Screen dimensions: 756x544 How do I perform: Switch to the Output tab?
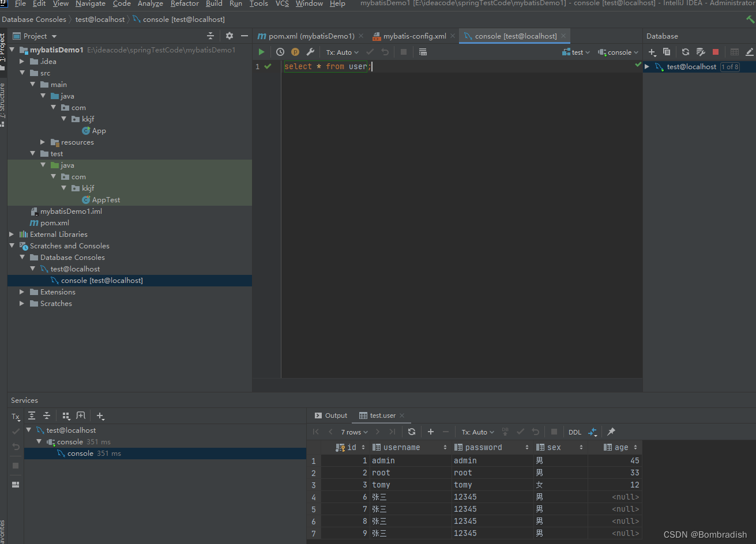(331, 415)
